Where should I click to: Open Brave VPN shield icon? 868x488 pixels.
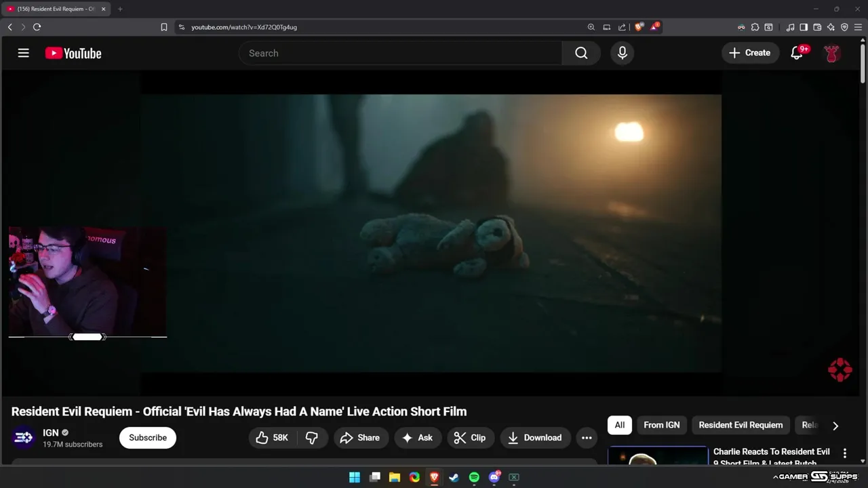[844, 27]
